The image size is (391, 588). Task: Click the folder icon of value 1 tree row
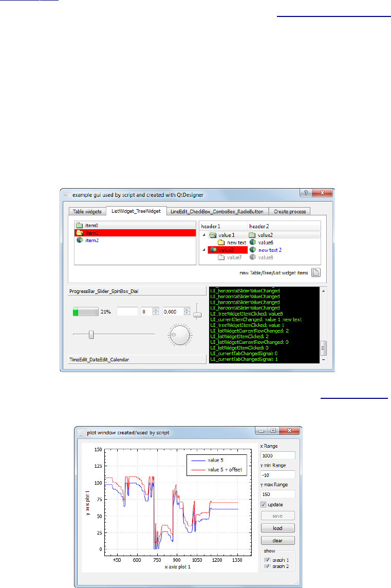coord(213,235)
